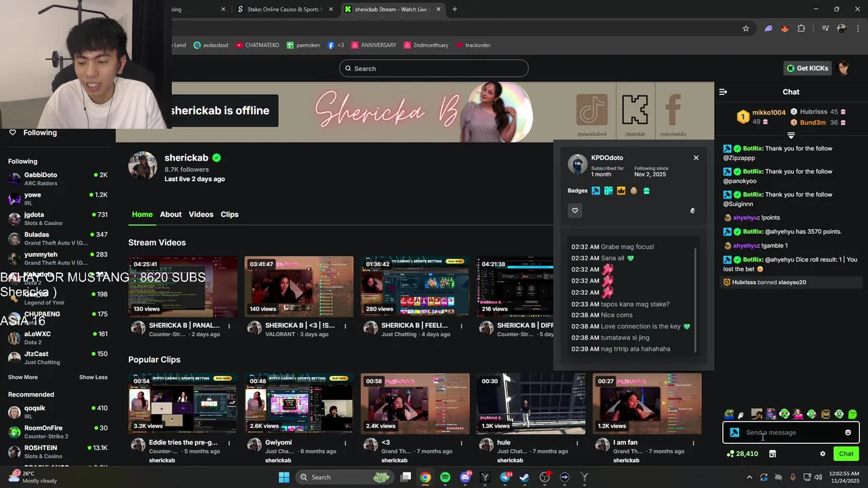Screen dimensions: 868x488
Task: Open Steam from the taskbar
Action: point(525,477)
